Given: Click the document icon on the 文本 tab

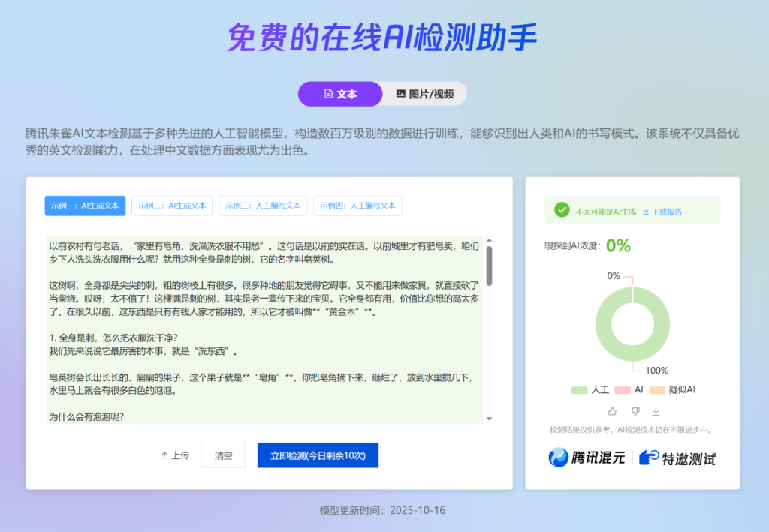Looking at the screenshot, I should pos(328,93).
